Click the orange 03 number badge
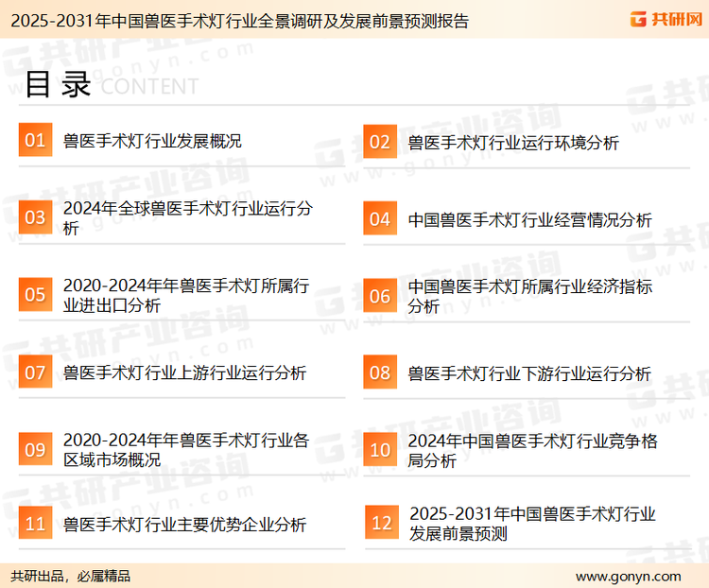Screen dimensions: 709x588 pyautogui.click(x=35, y=217)
